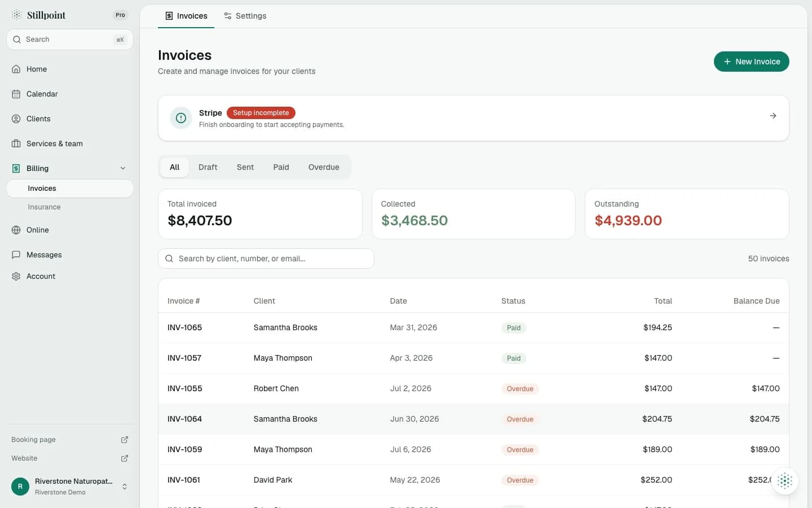Click the Date column header
The width and height of the screenshot is (812, 508).
[399, 301]
